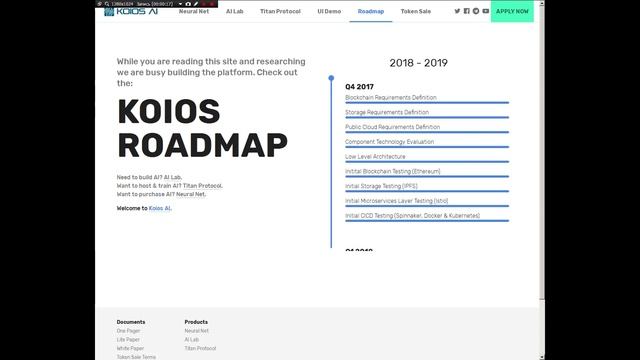The width and height of the screenshot is (640, 360).
Task: Click 'Initial Storage Testing (IPFS)' text
Action: (381, 186)
